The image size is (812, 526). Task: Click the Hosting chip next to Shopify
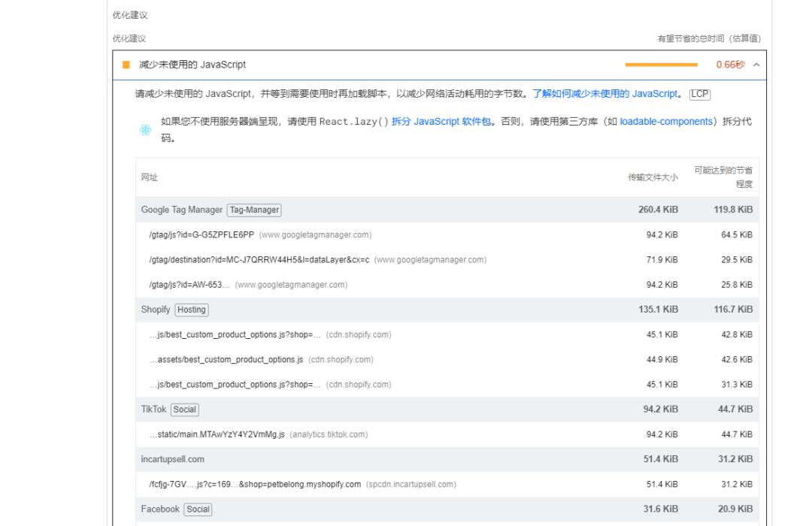[191, 310]
